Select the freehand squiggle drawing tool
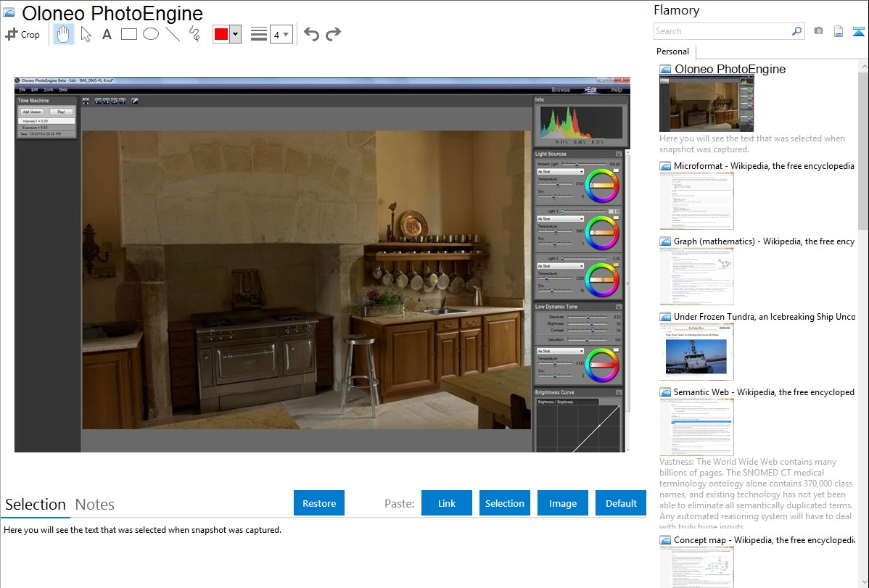869x588 pixels. pos(194,34)
